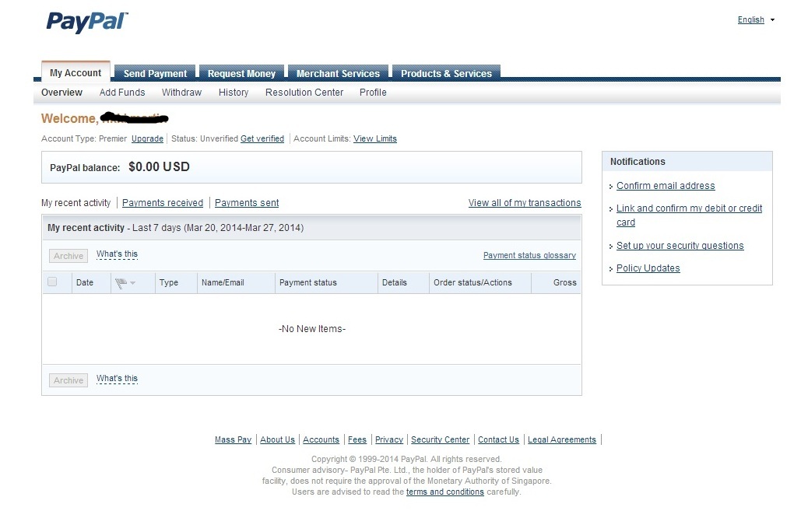Click the top Archive button

pyautogui.click(x=69, y=256)
